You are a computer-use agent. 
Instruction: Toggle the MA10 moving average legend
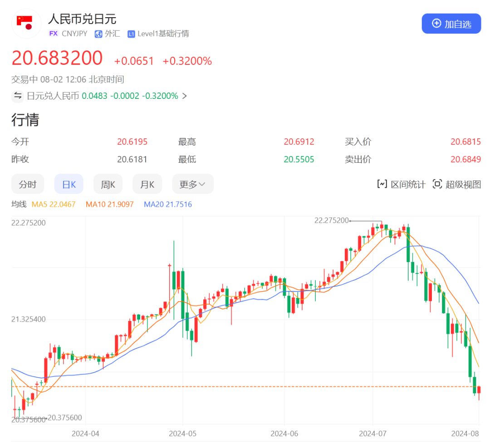[110, 205]
